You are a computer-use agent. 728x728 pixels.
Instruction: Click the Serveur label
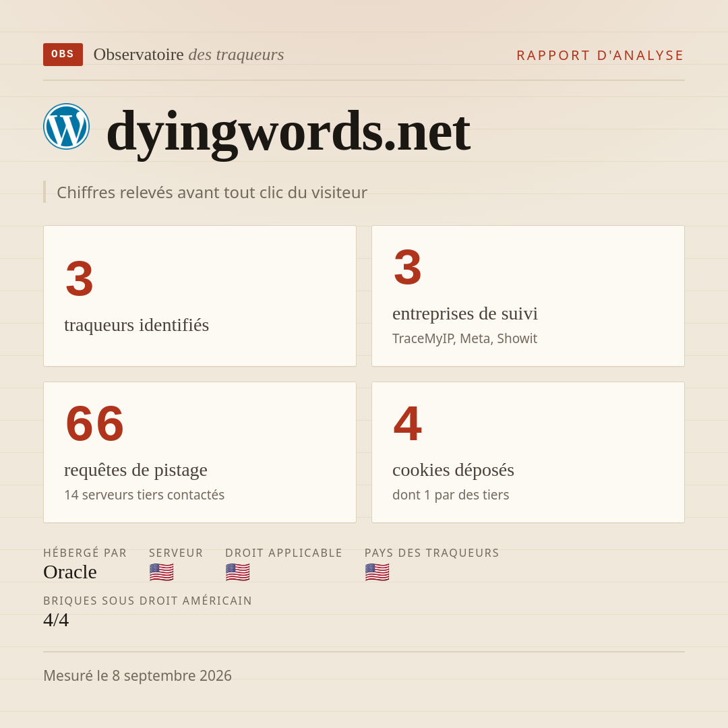pos(176,553)
